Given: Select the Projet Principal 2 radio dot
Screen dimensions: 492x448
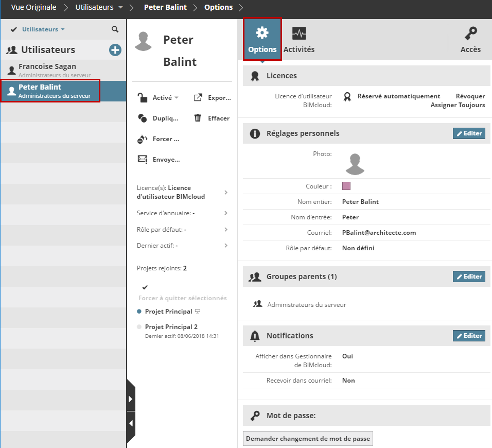Looking at the screenshot, I should (x=139, y=327).
